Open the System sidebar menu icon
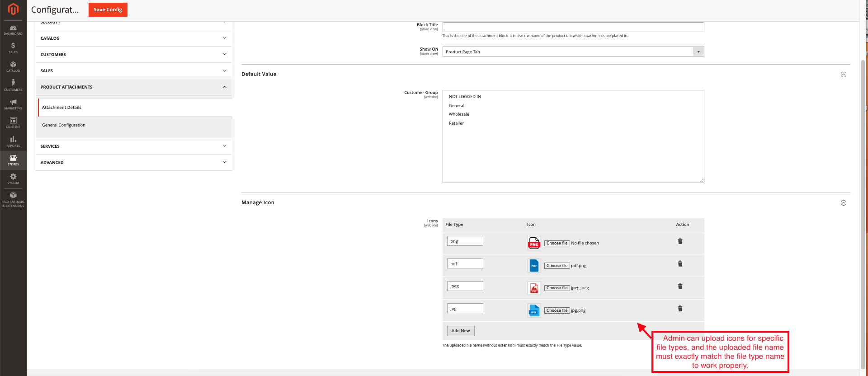 tap(13, 179)
